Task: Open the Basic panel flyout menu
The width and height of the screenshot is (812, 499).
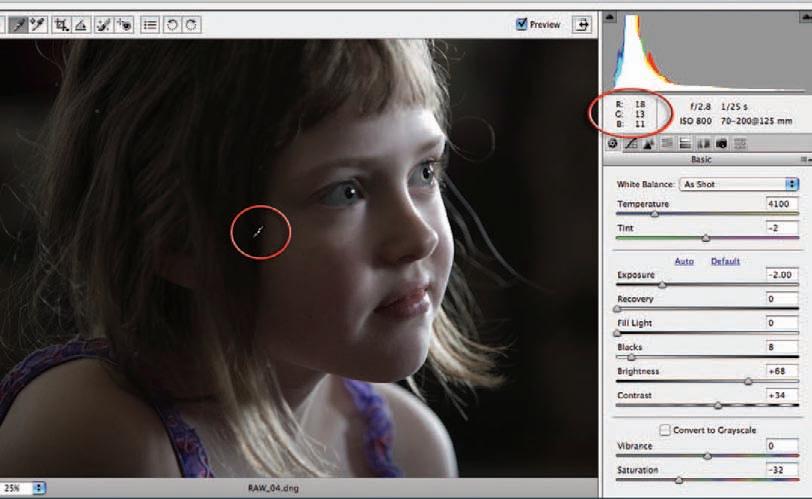Action: click(806, 159)
